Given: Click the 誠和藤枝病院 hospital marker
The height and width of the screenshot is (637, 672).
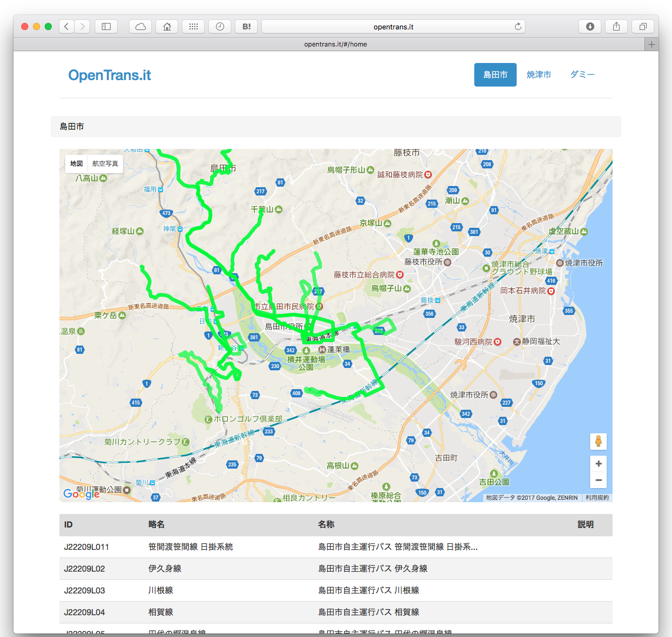Looking at the screenshot, I should pyautogui.click(x=428, y=174).
